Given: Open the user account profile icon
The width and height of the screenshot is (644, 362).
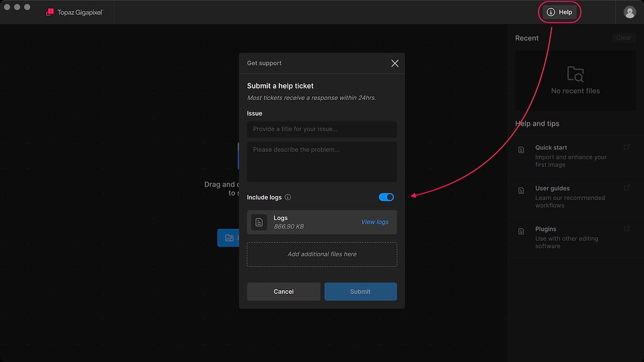Looking at the screenshot, I should click(x=629, y=12).
